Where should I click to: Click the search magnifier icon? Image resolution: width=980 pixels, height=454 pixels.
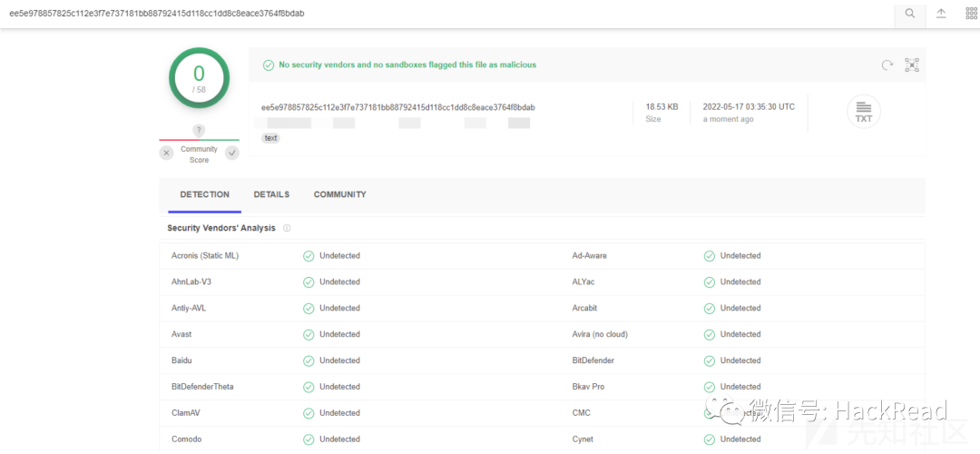(910, 14)
